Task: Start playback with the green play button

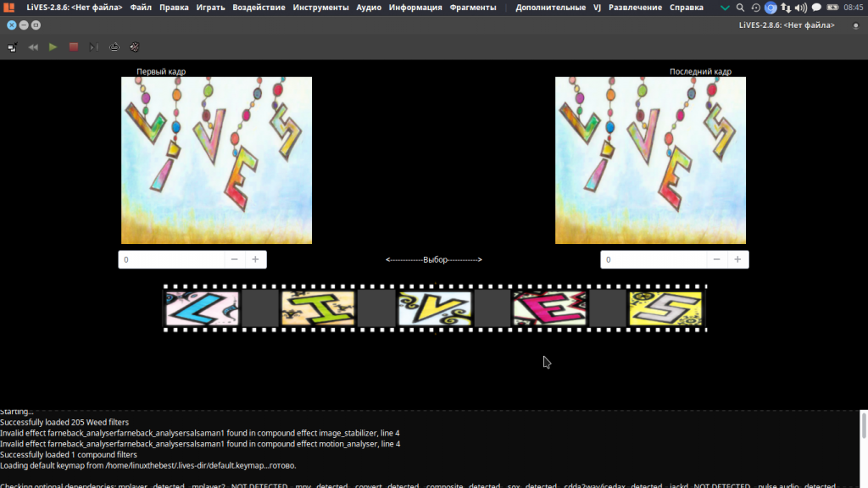Action: [x=53, y=47]
